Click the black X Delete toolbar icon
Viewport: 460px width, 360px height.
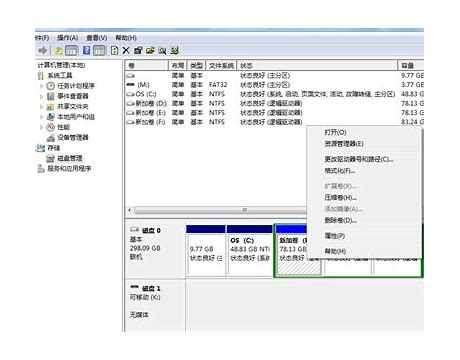[x=126, y=50]
